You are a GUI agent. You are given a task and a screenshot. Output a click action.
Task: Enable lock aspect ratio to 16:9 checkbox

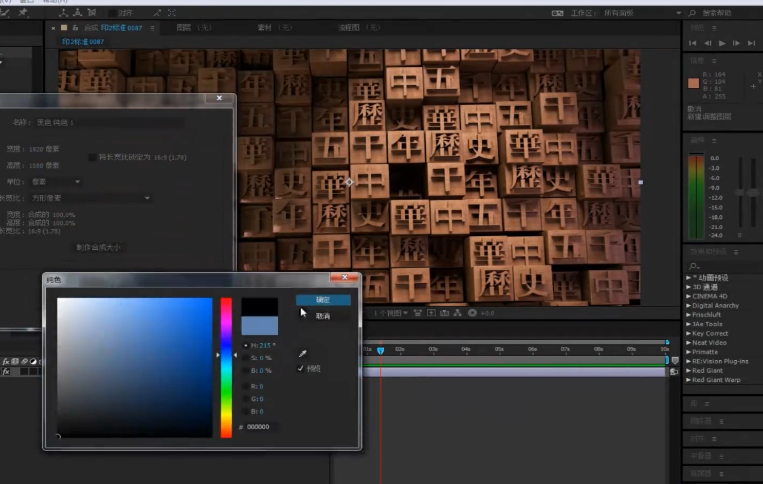point(93,157)
